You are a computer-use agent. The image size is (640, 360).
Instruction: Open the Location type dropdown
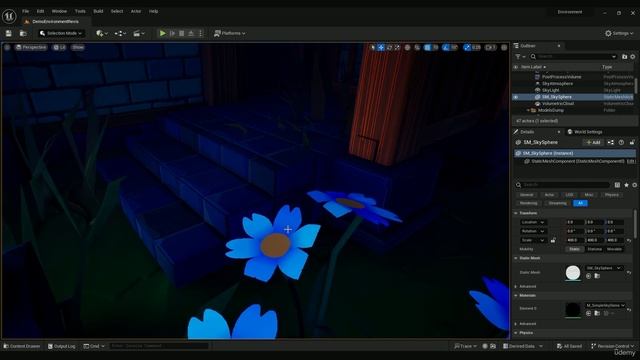tap(533, 222)
